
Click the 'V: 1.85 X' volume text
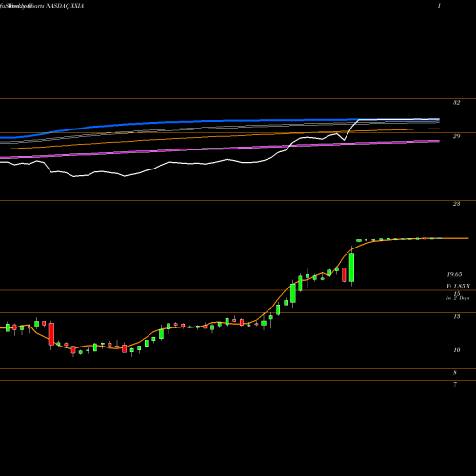click(458, 287)
